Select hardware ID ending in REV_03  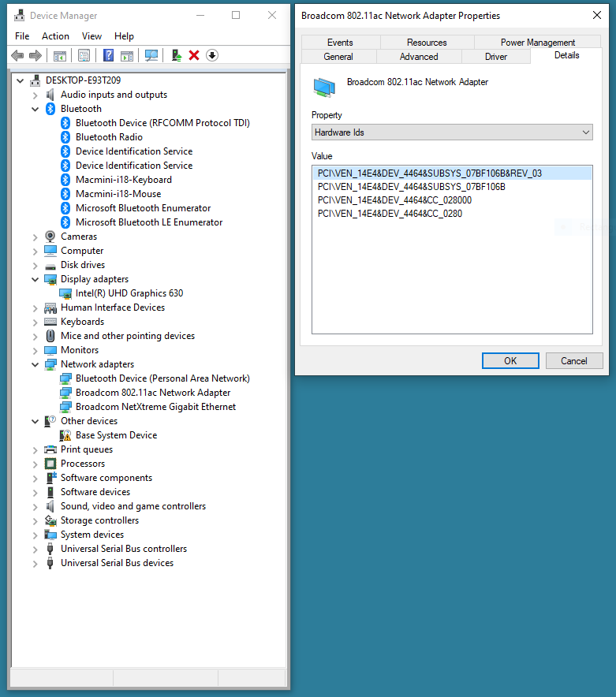click(452, 173)
